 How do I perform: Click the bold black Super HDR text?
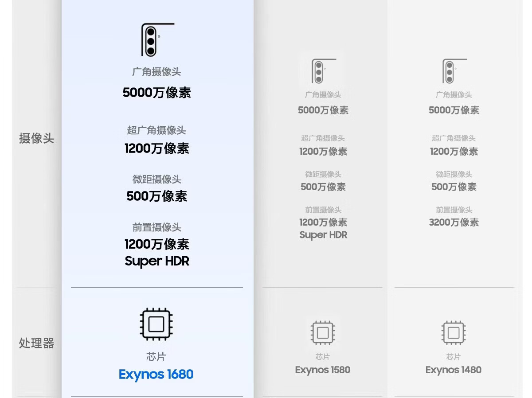pyautogui.click(x=157, y=261)
